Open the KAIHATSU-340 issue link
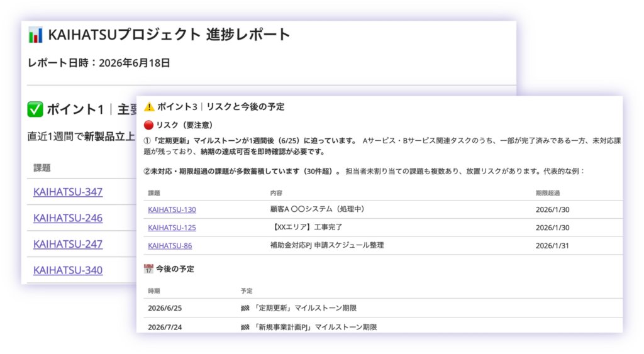Viewport: 644px width, 354px height. coord(68,270)
